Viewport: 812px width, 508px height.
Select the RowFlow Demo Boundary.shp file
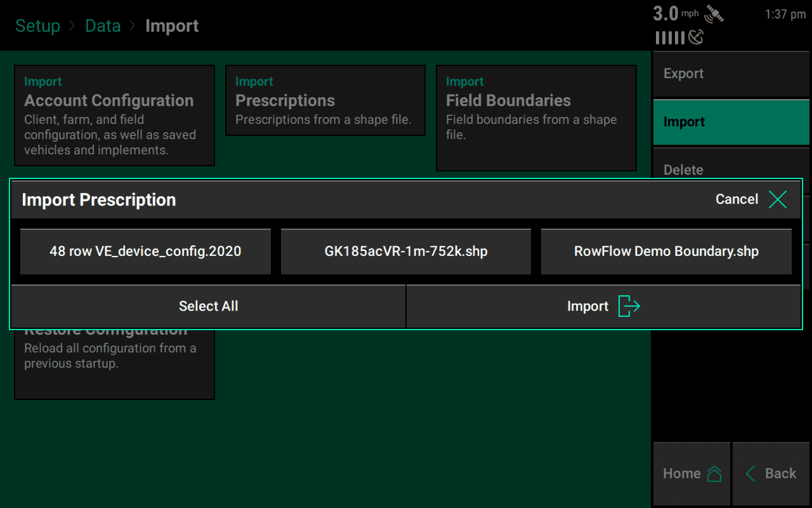(x=666, y=251)
